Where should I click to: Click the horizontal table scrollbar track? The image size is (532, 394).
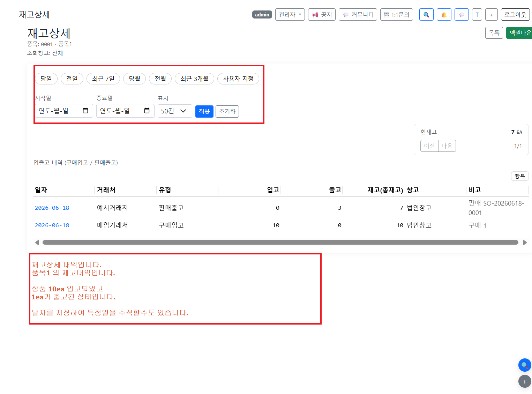coord(280,243)
